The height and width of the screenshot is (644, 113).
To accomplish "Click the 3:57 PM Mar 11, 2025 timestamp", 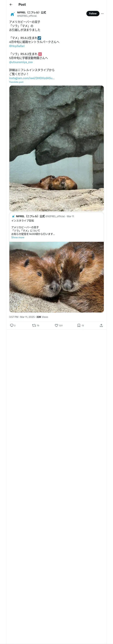I will pos(22,317).
